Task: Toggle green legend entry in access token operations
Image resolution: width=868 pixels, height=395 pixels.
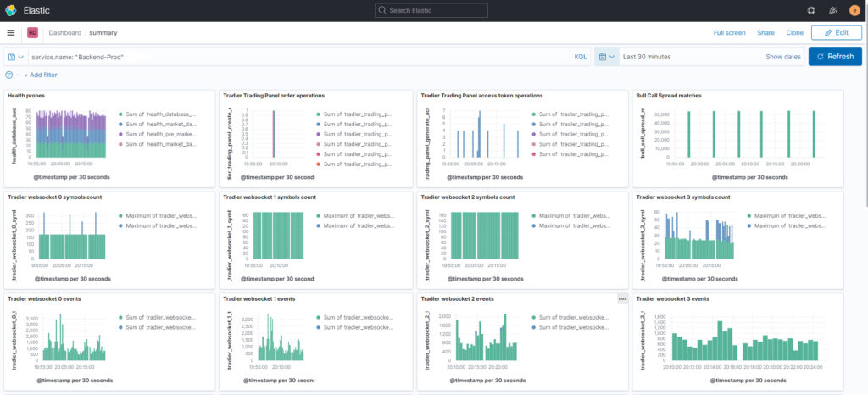Action: pos(570,114)
